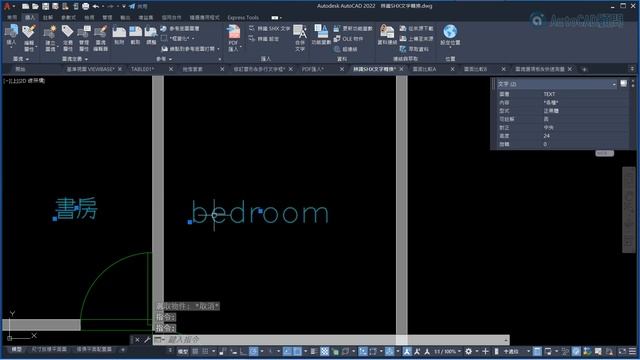
Task: Open the Edit Attribute tool
Action: tap(29, 32)
